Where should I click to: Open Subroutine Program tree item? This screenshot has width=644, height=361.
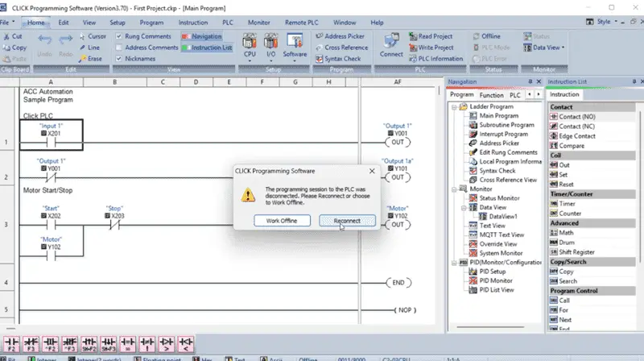pyautogui.click(x=502, y=125)
